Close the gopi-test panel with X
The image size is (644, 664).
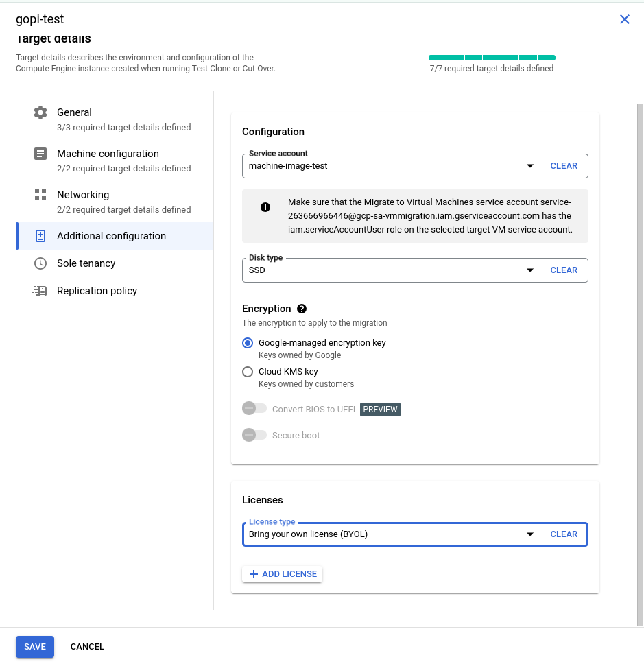pyautogui.click(x=625, y=19)
